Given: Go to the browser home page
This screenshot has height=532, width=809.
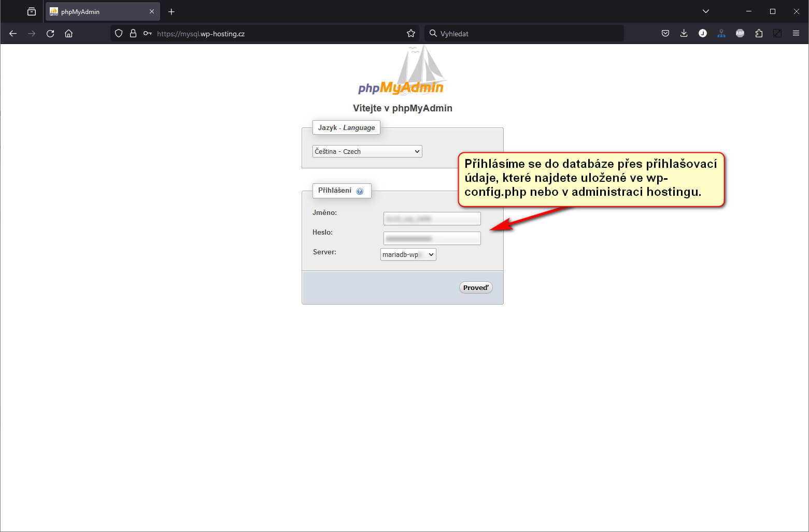Looking at the screenshot, I should pos(68,34).
